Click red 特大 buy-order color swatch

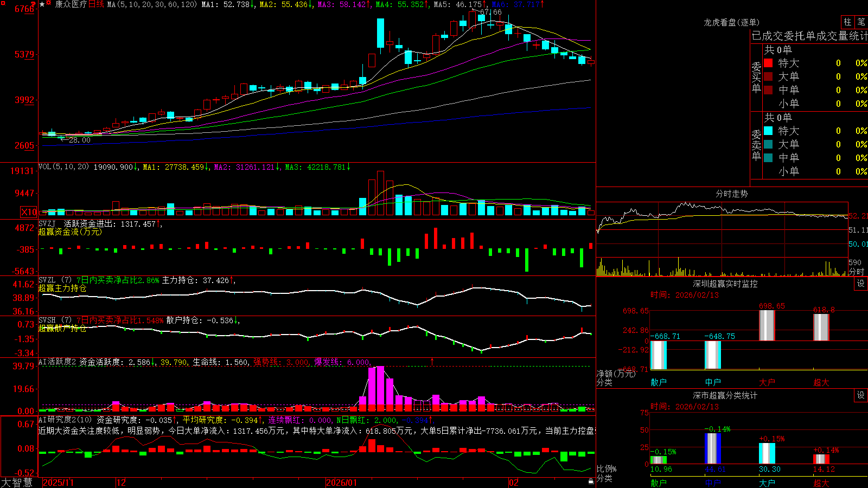click(768, 63)
